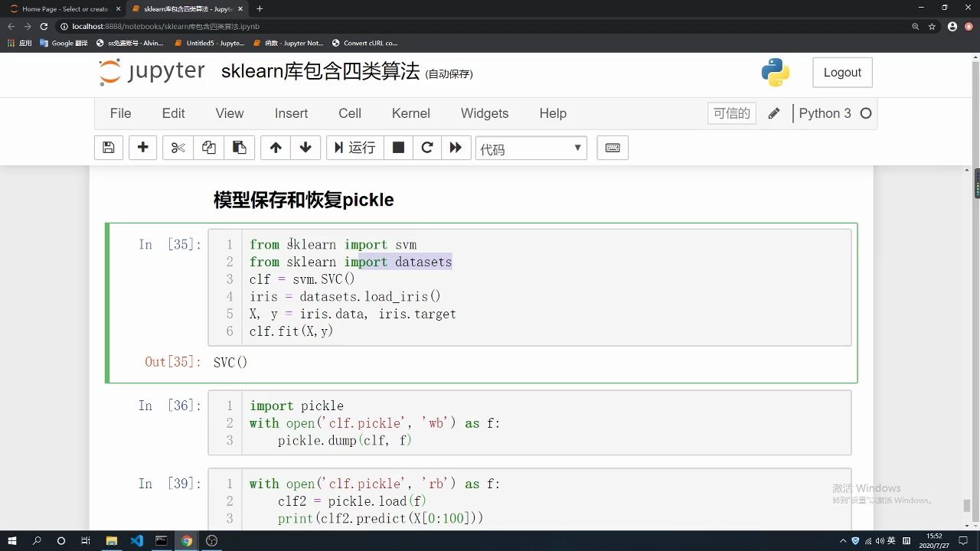Move the selected cell up

point(275,148)
